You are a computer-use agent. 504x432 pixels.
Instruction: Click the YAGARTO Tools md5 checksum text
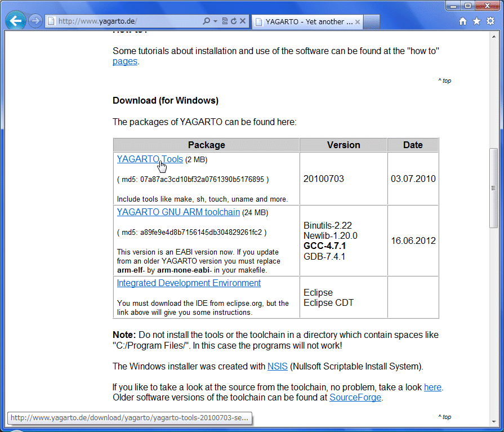(193, 179)
